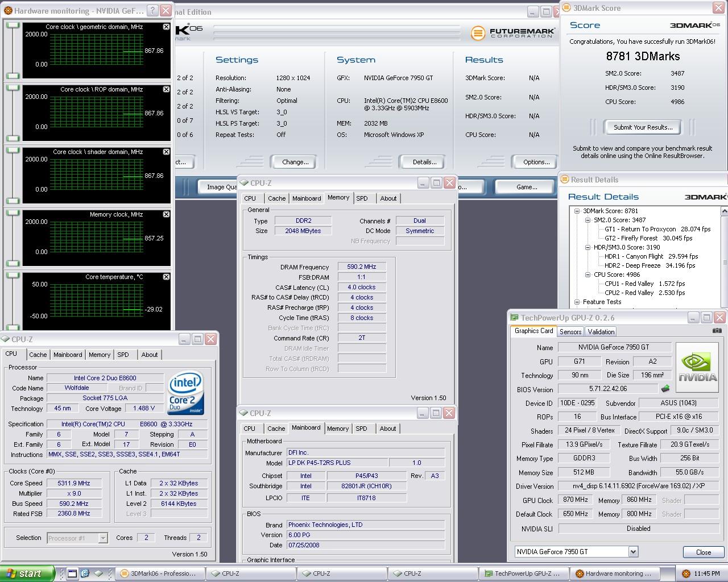Click the Futuremark Corporation logo
The image size is (728, 582).
(512, 33)
